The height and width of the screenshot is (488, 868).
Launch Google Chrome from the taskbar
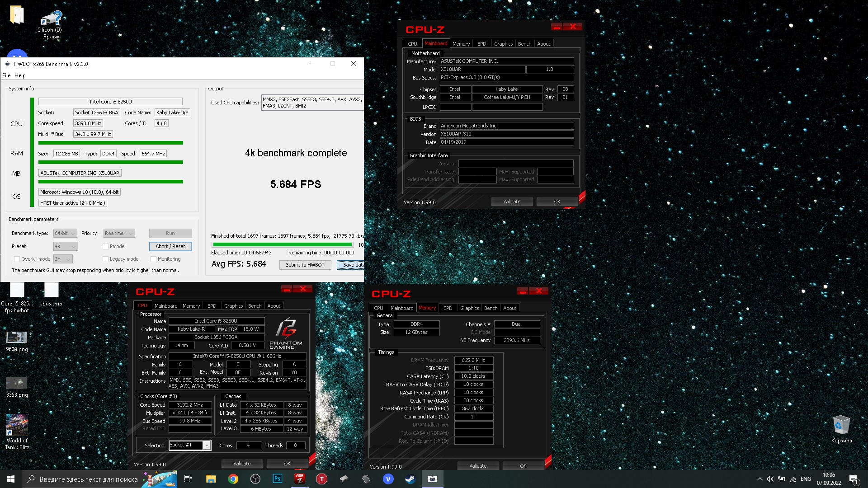tap(233, 479)
